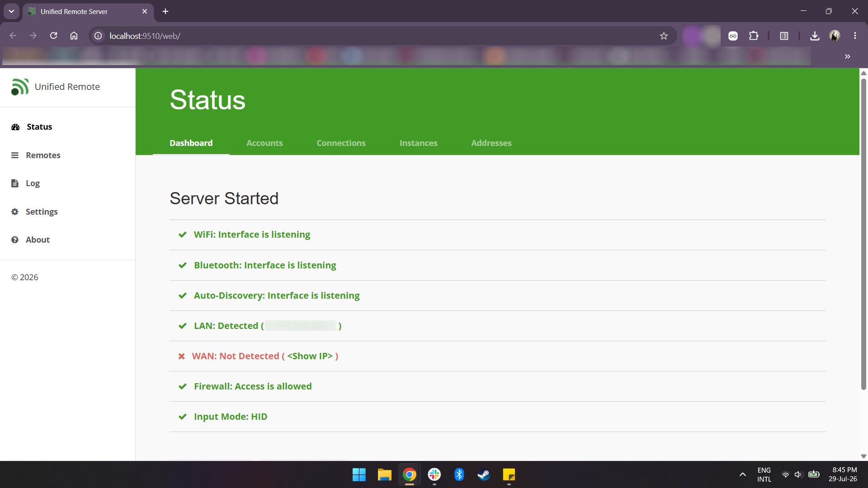This screenshot has height=488, width=868.
Task: Click the Unified Remote logo icon
Action: (20, 87)
